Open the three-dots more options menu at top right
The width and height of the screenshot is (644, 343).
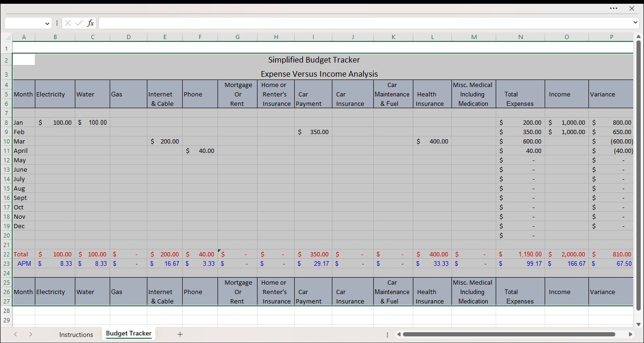point(613,8)
